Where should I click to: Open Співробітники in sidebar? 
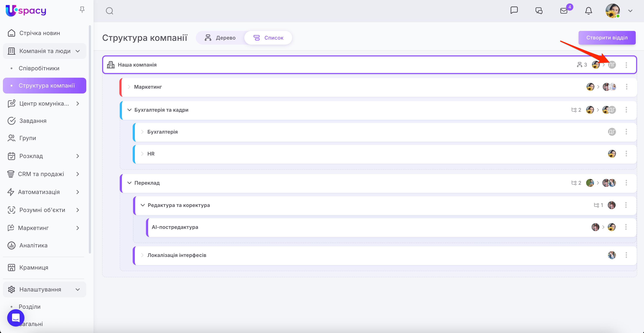[39, 68]
